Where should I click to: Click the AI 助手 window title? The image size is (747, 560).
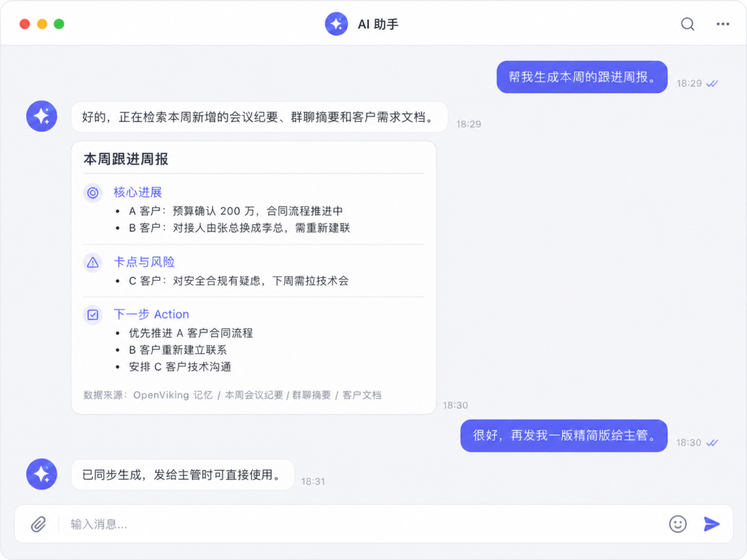[x=378, y=24]
